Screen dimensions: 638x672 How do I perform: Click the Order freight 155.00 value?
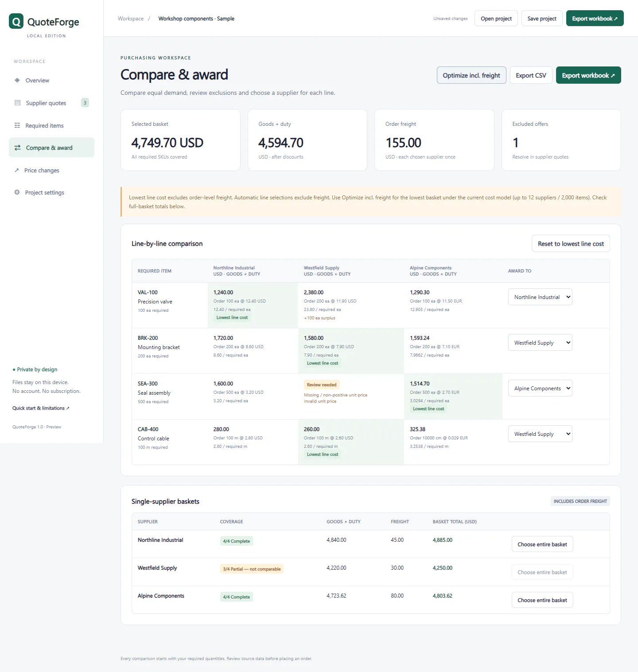(404, 143)
